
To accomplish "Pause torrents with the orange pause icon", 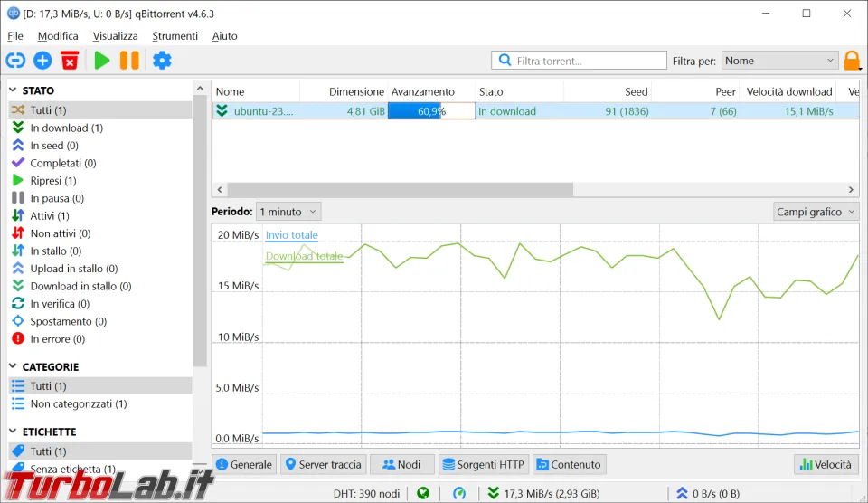I will click(x=129, y=61).
